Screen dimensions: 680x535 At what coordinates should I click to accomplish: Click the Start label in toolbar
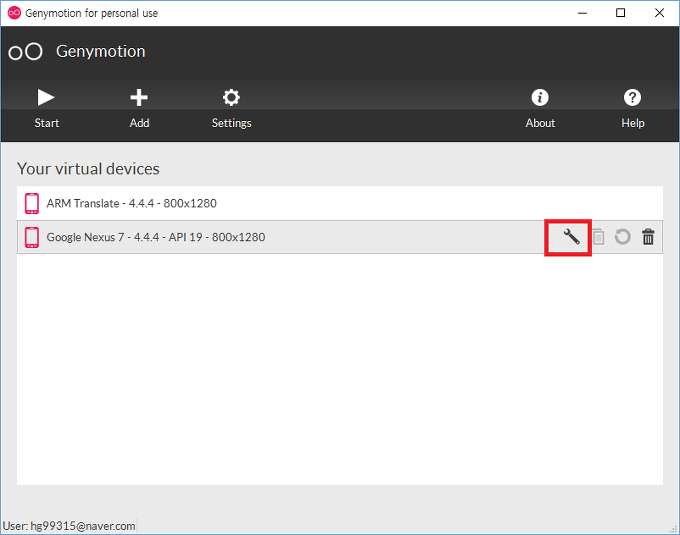(x=46, y=123)
